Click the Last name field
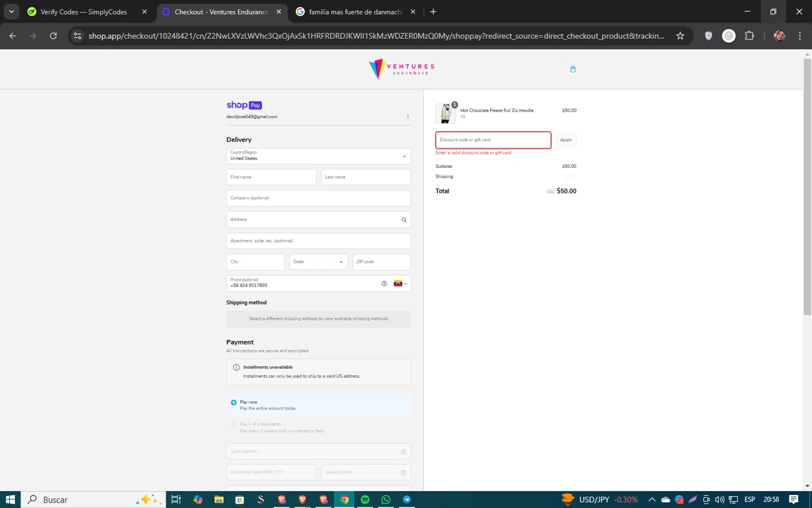Image resolution: width=812 pixels, height=508 pixels. point(366,177)
